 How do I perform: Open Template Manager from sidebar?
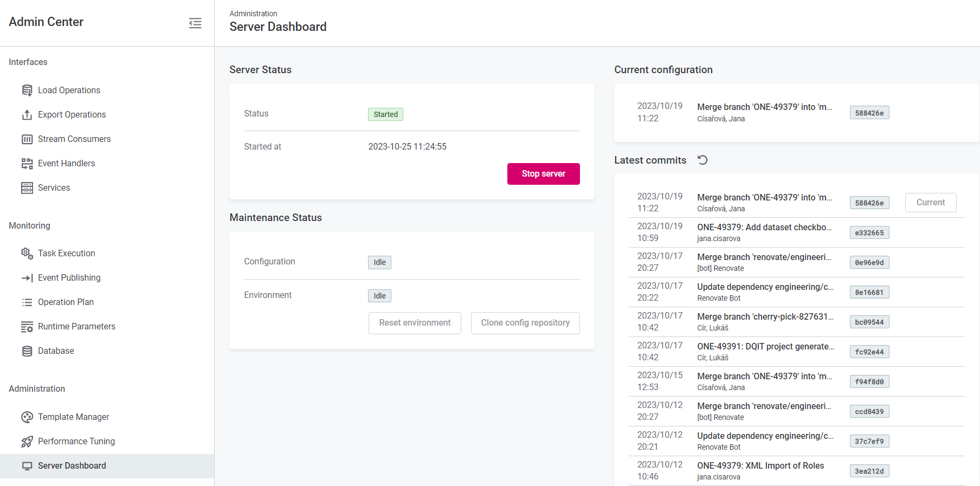[x=73, y=417]
